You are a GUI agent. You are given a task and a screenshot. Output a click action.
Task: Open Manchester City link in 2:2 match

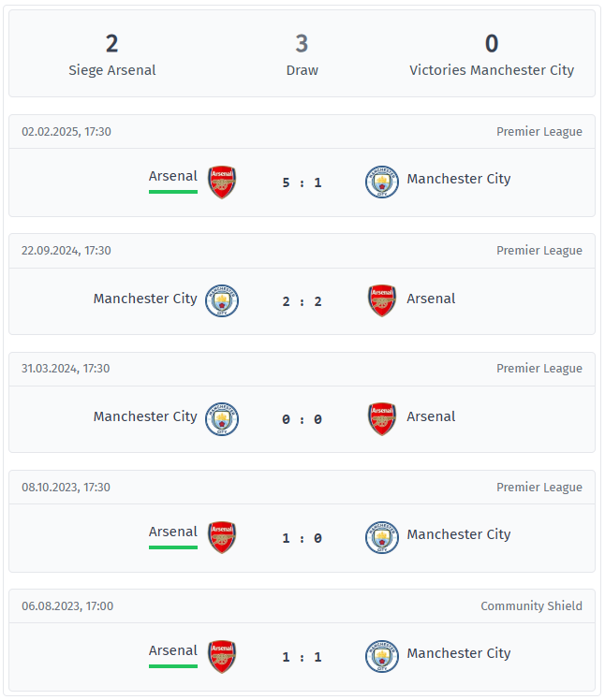tap(145, 299)
